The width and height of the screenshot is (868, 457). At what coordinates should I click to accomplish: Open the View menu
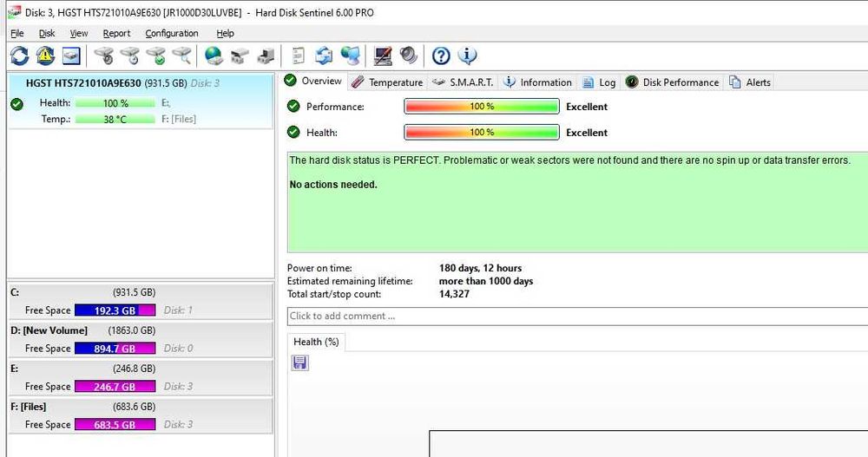click(79, 33)
